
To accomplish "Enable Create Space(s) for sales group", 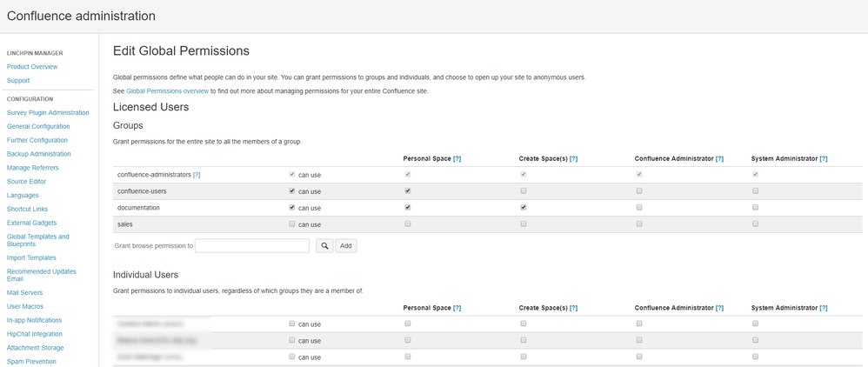I will [x=523, y=224].
